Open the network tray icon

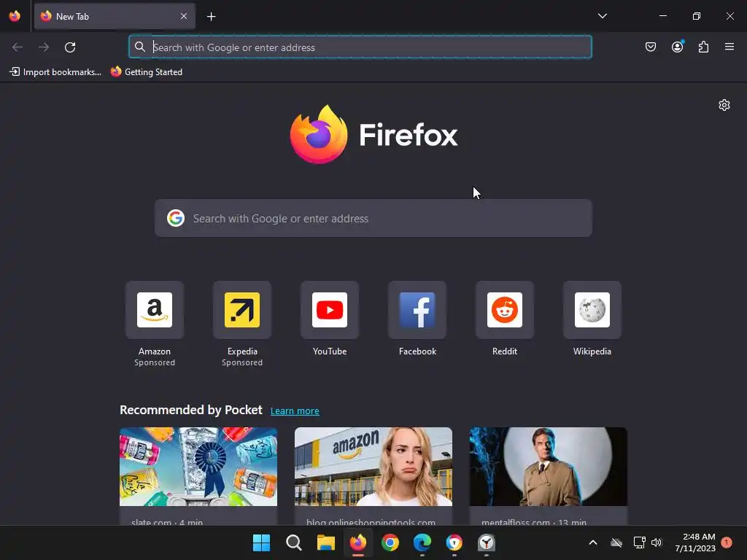click(639, 542)
